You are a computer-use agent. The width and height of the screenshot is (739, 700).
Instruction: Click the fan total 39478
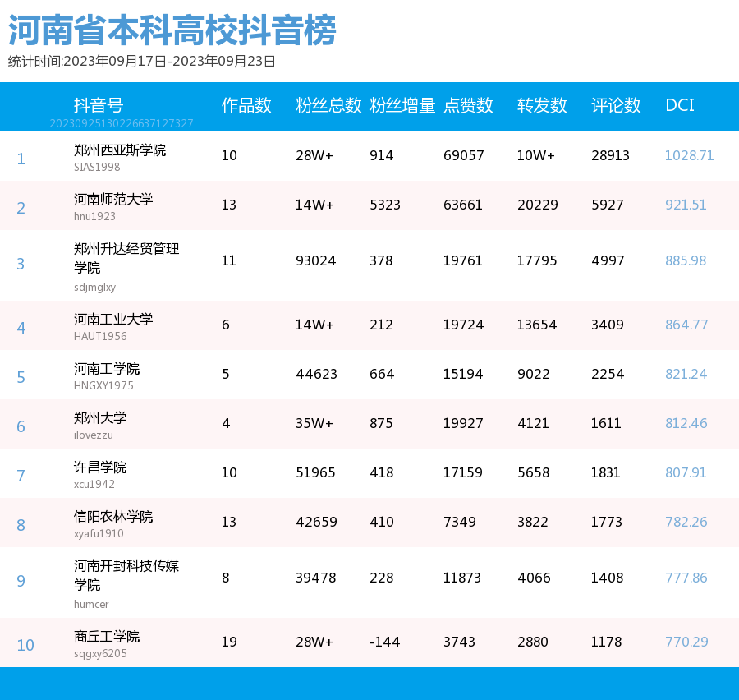click(316, 578)
